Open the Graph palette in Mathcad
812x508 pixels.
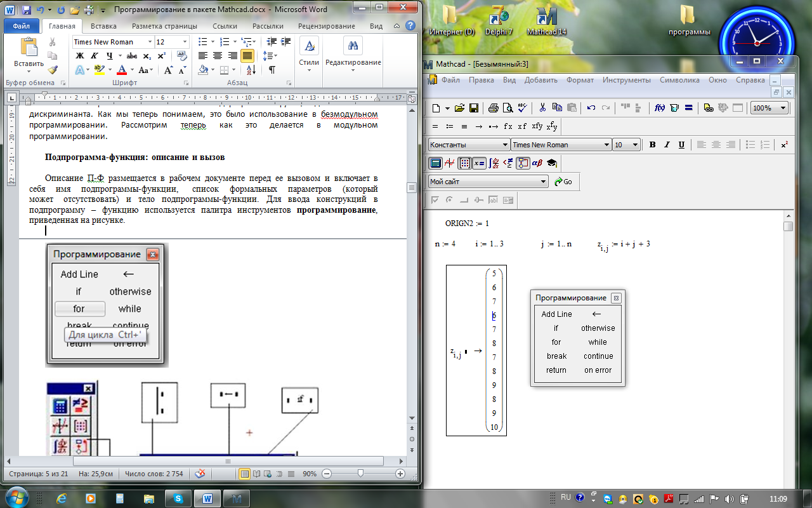click(x=450, y=163)
